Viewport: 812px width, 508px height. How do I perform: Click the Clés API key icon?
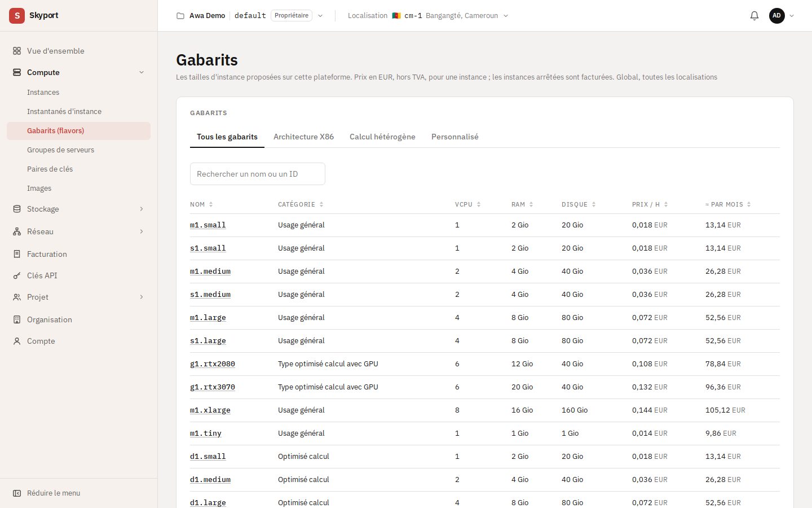[17, 275]
